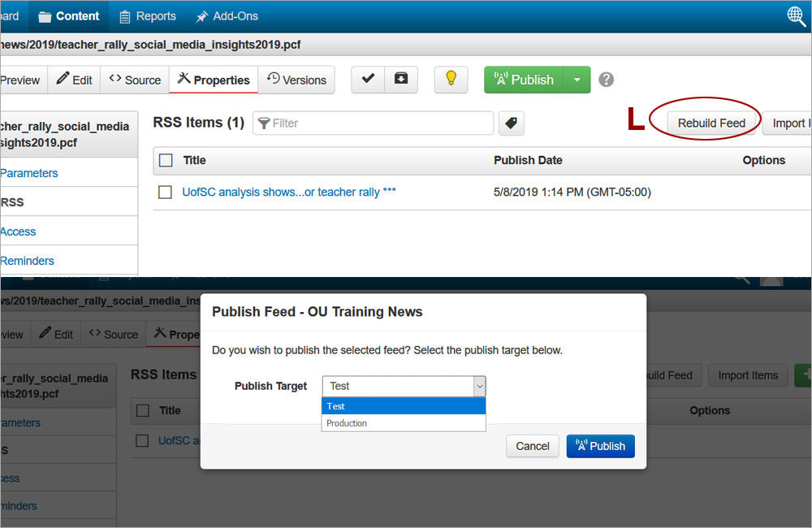Screen dimensions: 812x528
Task: Open the Add-Ons menu
Action: (227, 16)
